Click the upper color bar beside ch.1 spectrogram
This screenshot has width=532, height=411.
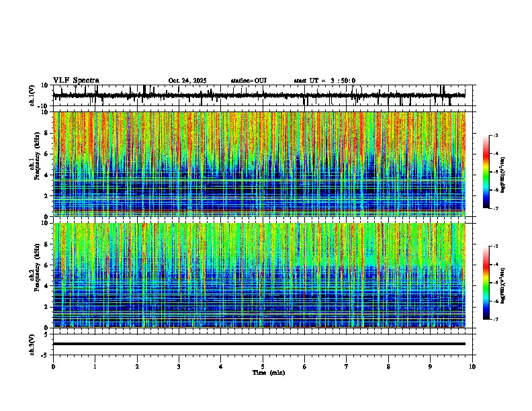(x=486, y=172)
